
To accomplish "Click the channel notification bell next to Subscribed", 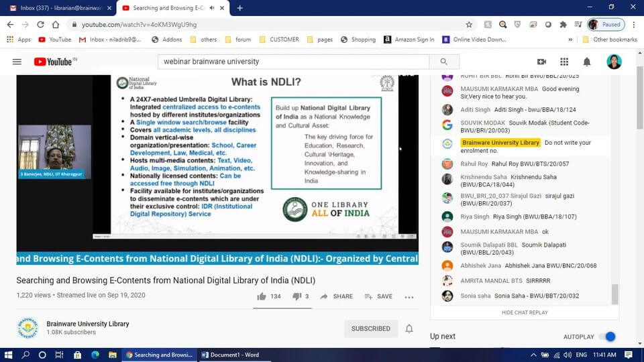I will click(x=409, y=328).
